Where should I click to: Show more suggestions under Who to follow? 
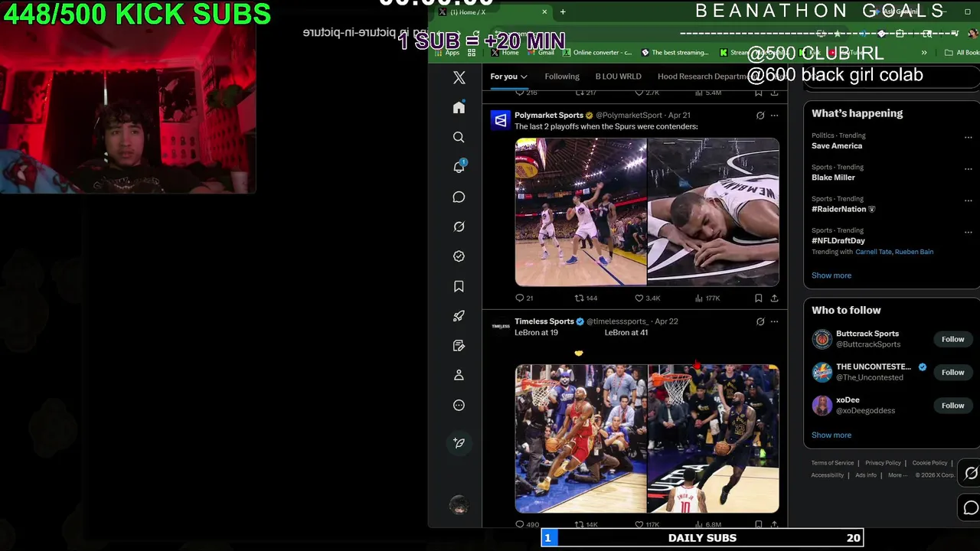pyautogui.click(x=831, y=435)
